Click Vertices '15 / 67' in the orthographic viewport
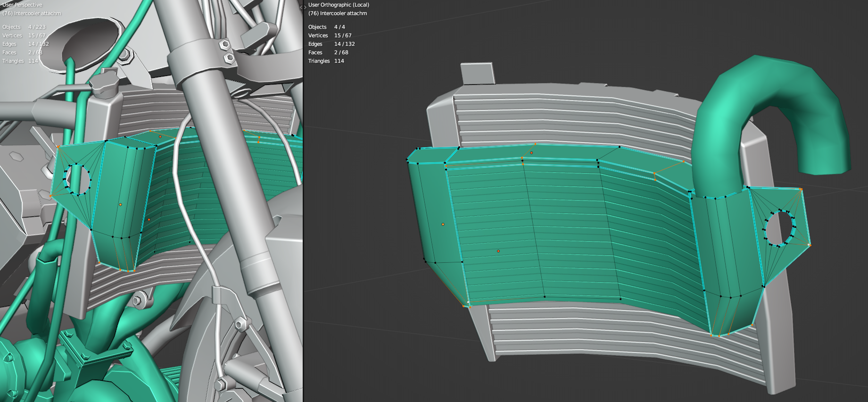Screen dimensions: 868x402 pos(343,35)
